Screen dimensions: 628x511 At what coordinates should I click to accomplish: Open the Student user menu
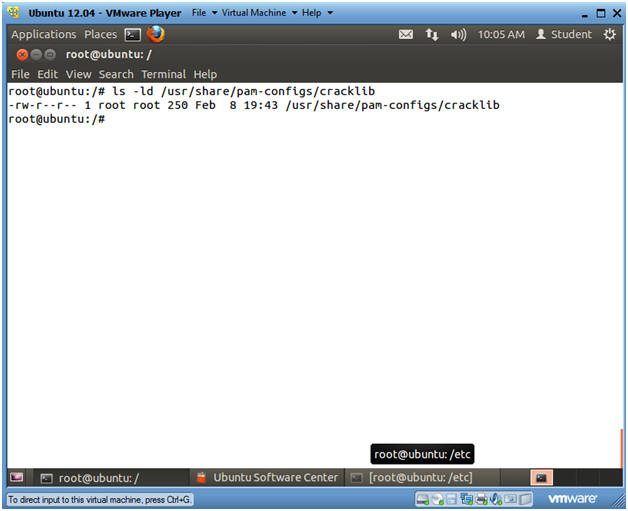pos(564,34)
